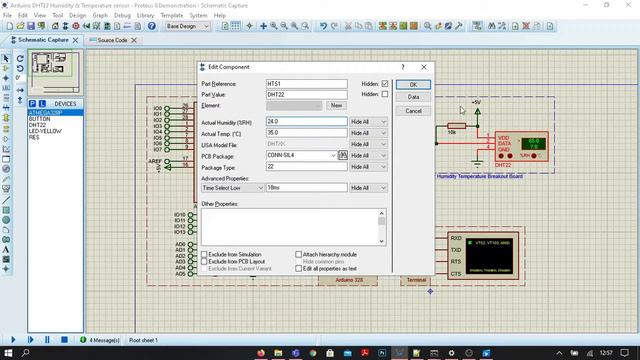The height and width of the screenshot is (360, 640).
Task: Click the Rotate Clockwise icon
Action: click(20, 59)
